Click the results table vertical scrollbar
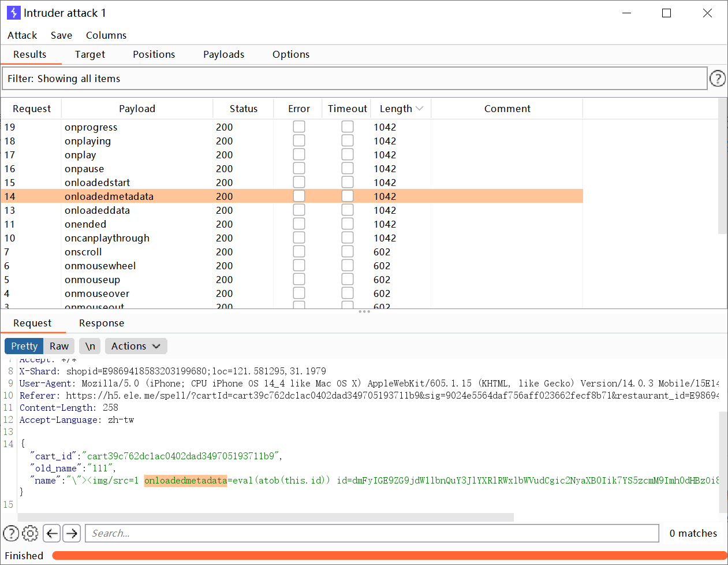The width and height of the screenshot is (728, 565). point(722,166)
